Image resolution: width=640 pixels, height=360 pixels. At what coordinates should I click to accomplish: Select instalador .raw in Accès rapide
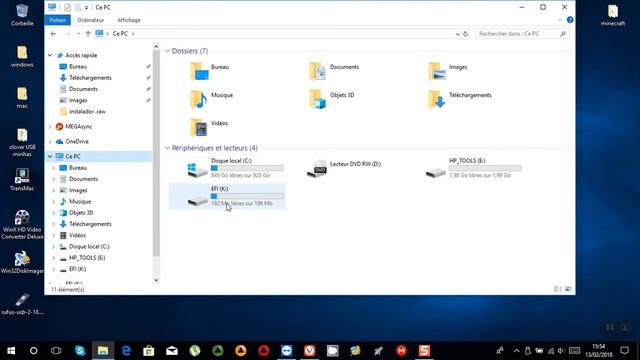click(87, 111)
